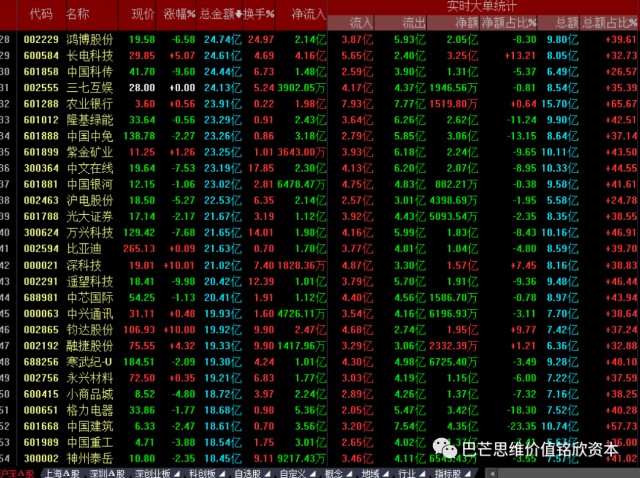Switch to the 科创板 tab
640x478 pixels.
(207, 474)
